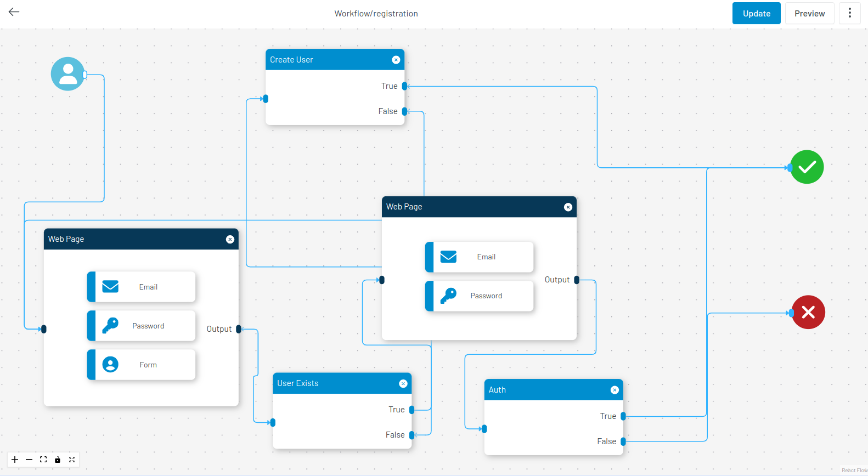Fit the workflow view to screen

(43, 460)
